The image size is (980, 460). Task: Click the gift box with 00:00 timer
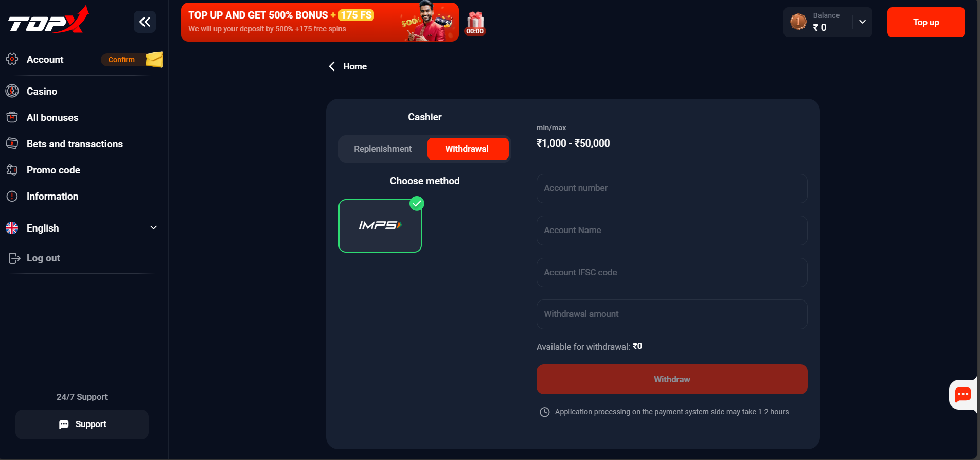(475, 22)
